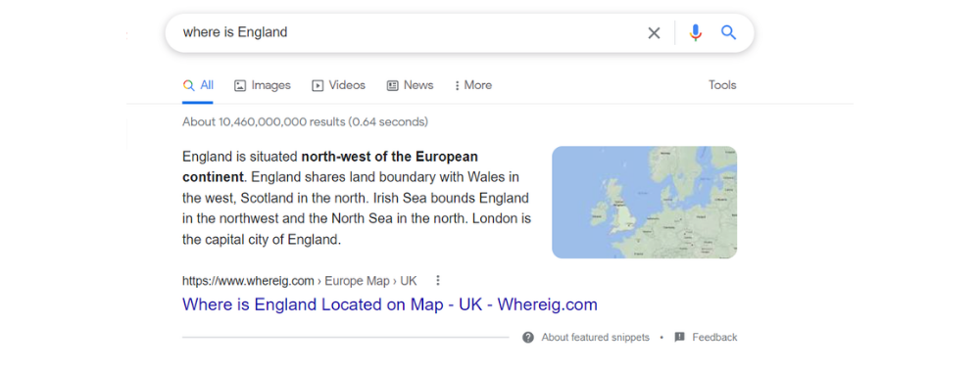980x372 pixels.
Task: Open 'Where is England Located on Map' link
Action: click(x=390, y=304)
